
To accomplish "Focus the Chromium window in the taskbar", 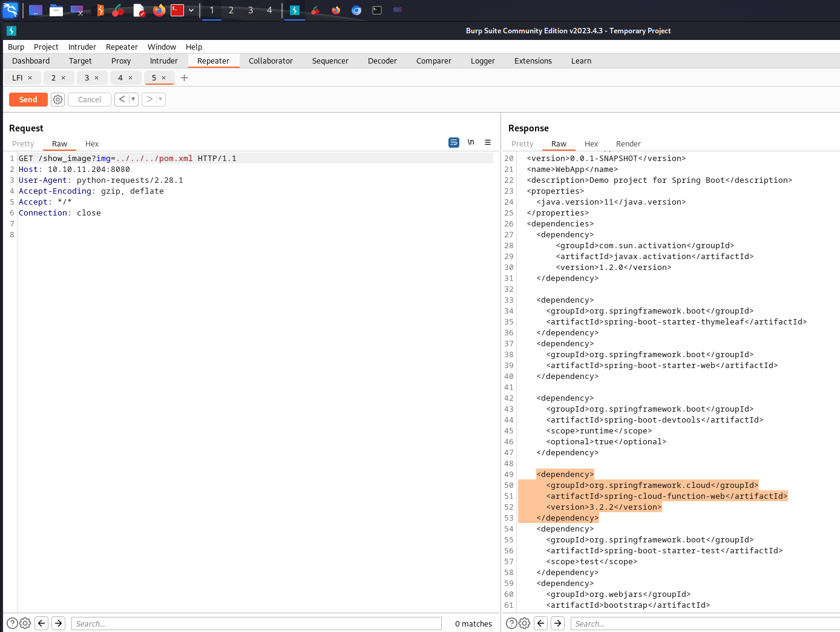I will (x=356, y=10).
